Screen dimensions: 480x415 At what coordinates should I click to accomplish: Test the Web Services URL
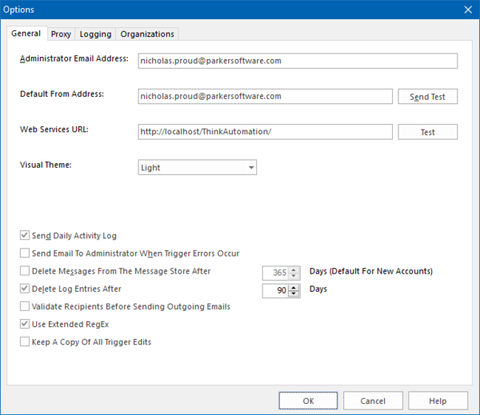click(428, 132)
